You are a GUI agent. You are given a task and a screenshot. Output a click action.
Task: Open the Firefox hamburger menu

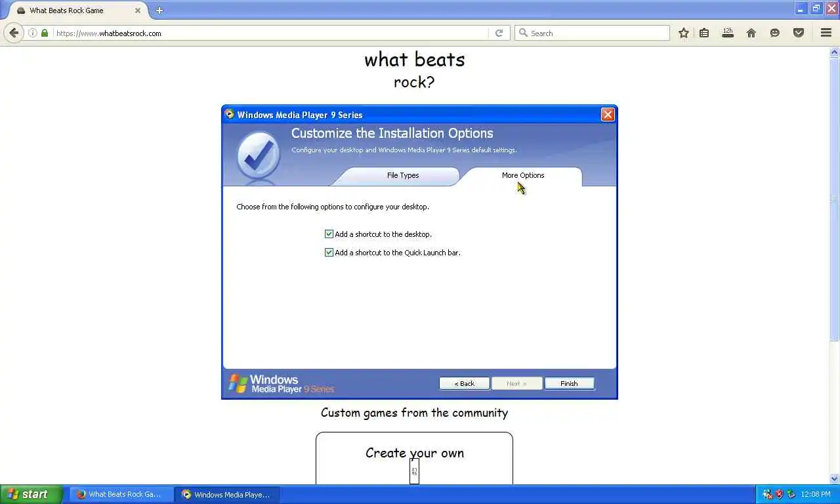click(x=826, y=33)
